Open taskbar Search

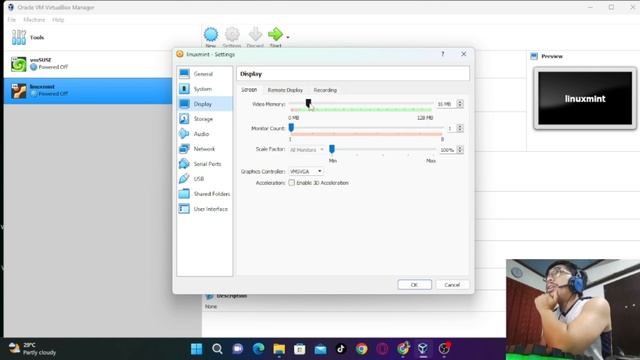217,349
